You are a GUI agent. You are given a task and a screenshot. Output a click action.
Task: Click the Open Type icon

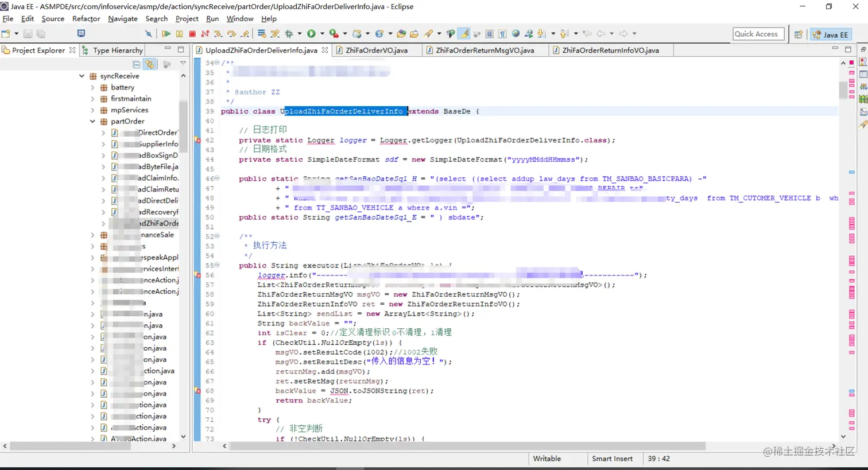(x=401, y=34)
